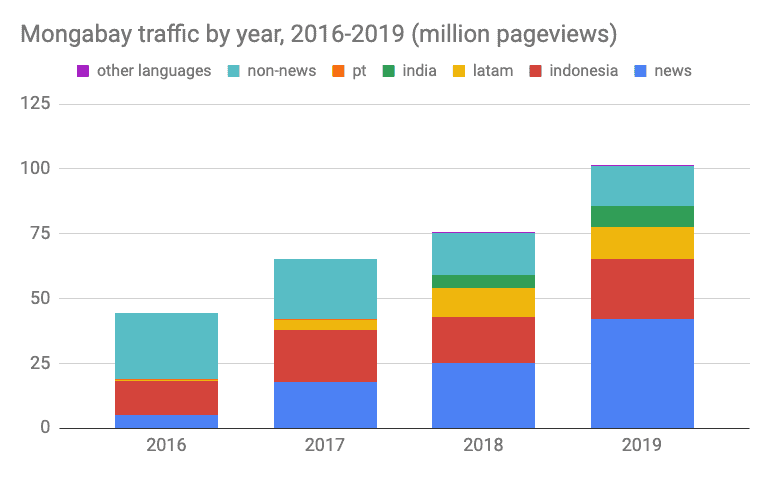Click the red indonesia segment of 2017 bar
This screenshot has width=768, height=479.
tap(325, 355)
